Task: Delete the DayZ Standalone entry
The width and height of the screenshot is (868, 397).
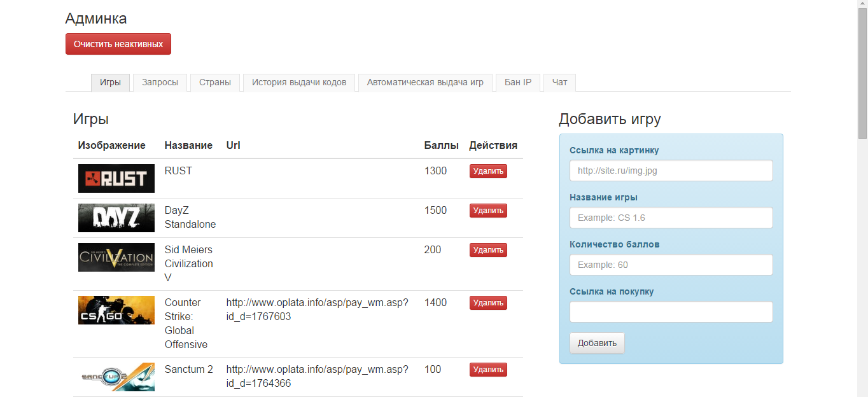Action: (x=488, y=211)
